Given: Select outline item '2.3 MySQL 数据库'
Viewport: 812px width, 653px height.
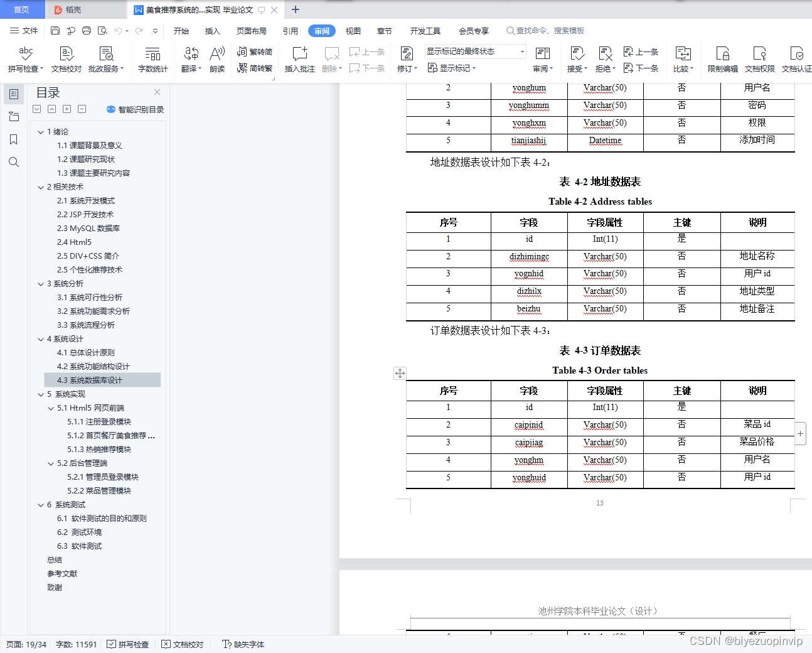Looking at the screenshot, I should click(x=88, y=229).
